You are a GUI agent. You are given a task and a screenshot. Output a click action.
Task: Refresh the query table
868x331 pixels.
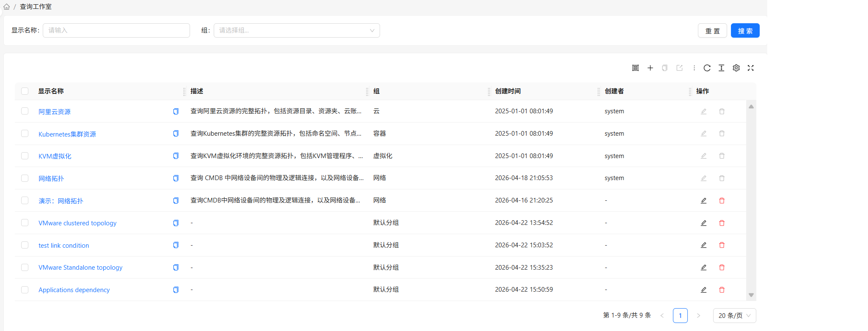pyautogui.click(x=707, y=68)
